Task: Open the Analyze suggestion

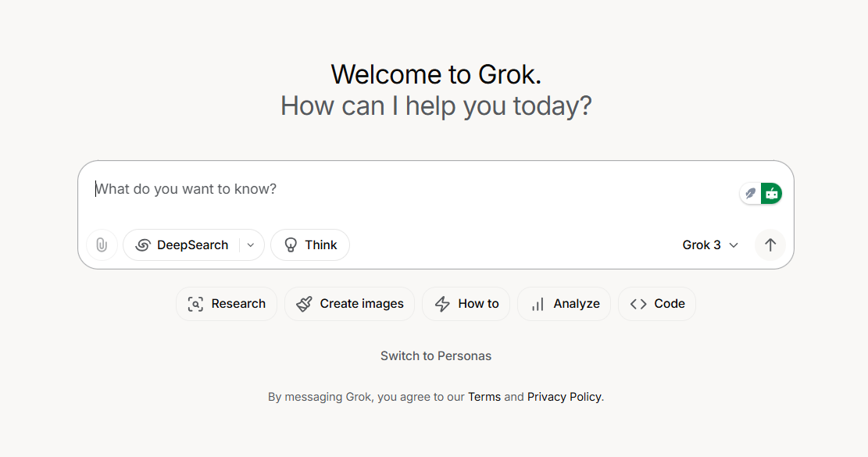Action: [x=564, y=304]
